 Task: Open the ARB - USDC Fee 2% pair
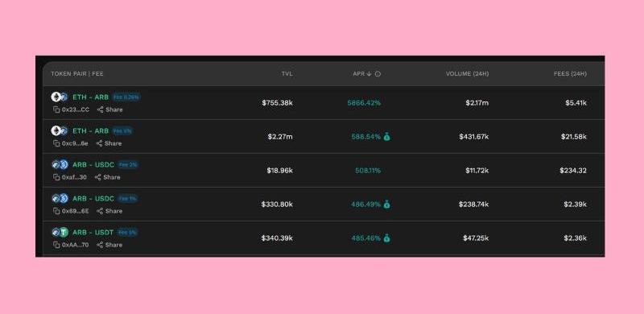(93, 165)
